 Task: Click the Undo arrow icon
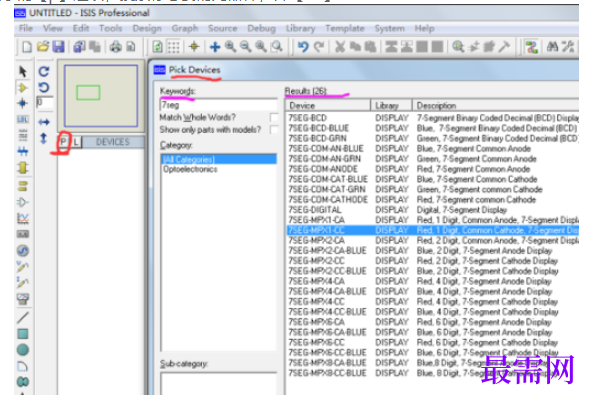click(303, 47)
